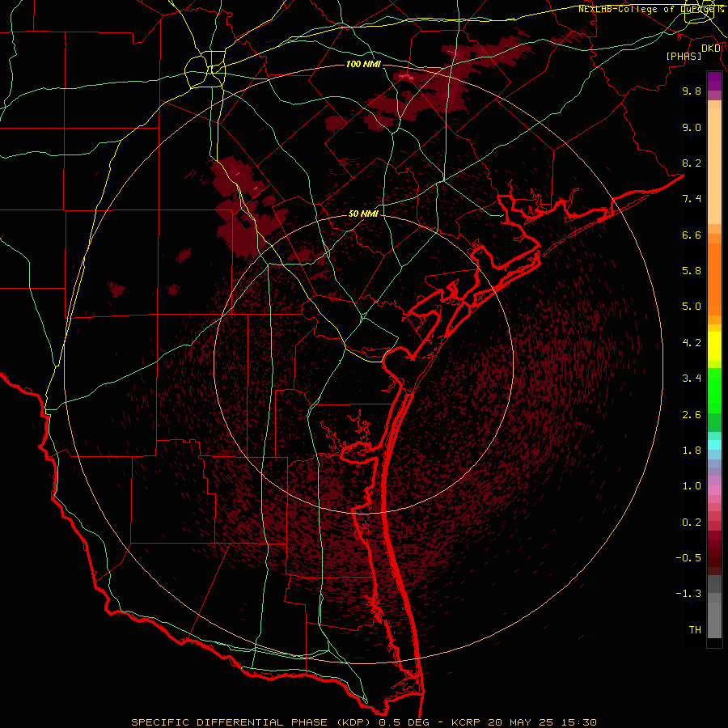
Task: Click the [PHAS] unit label above color bar
Action: pos(684,57)
